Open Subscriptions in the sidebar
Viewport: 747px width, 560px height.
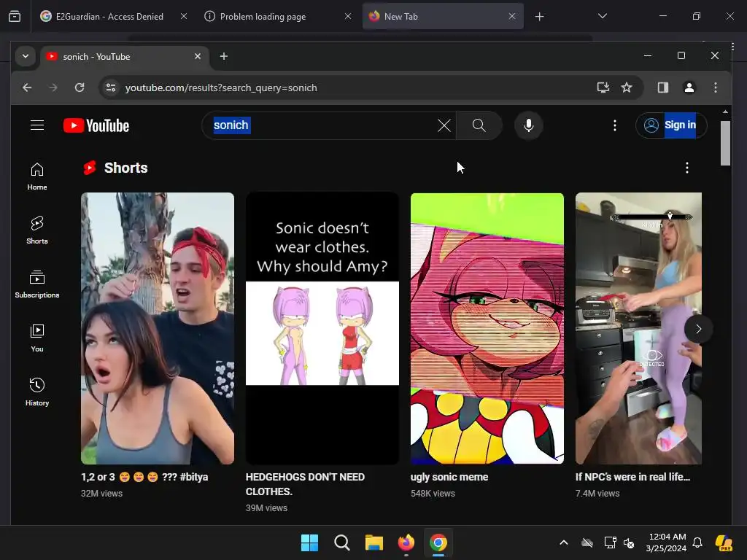[37, 284]
